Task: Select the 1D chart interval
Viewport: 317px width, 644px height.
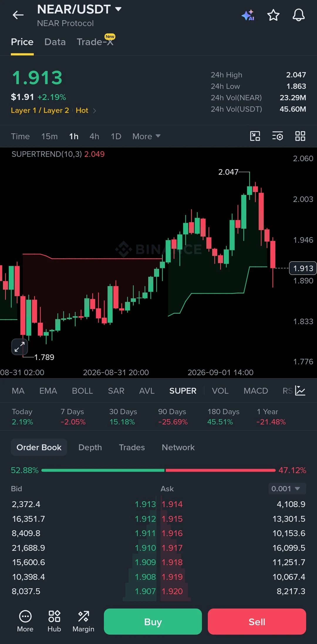Action: [116, 136]
